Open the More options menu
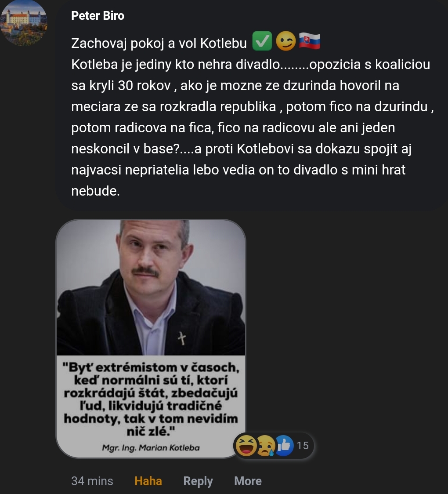 (248, 481)
